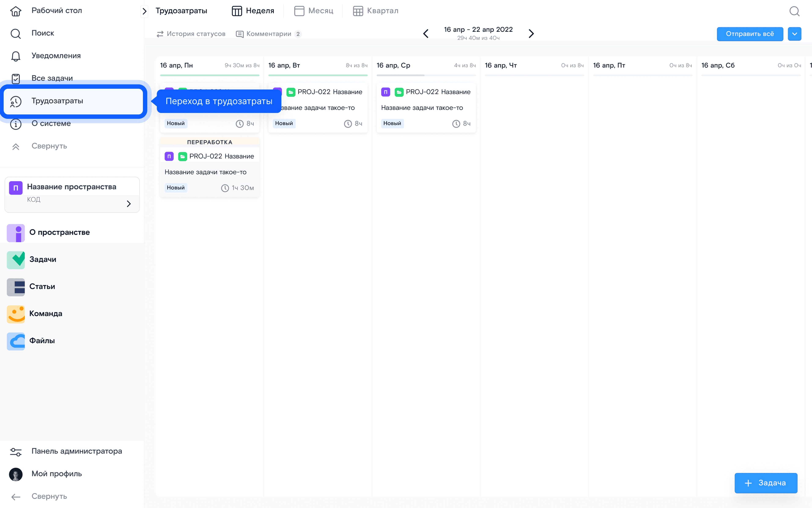The height and width of the screenshot is (508, 812).
Task: Click the Комментарии speech bubble icon
Action: [x=240, y=34]
